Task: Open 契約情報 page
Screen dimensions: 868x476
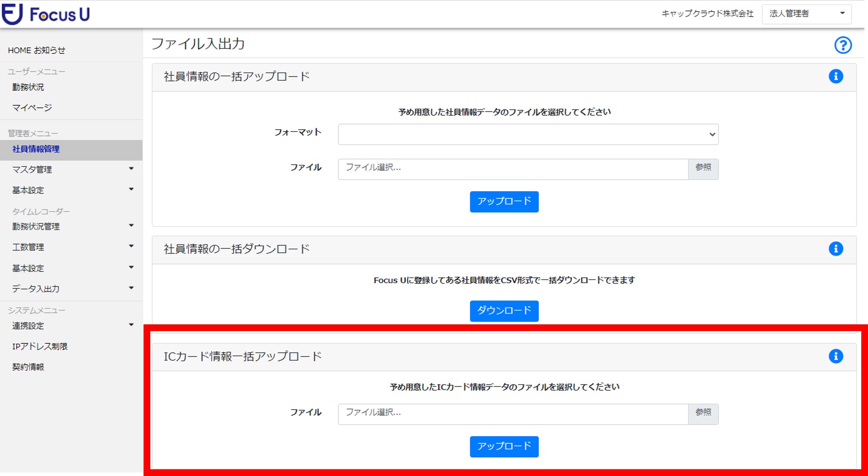Action: 28,367
